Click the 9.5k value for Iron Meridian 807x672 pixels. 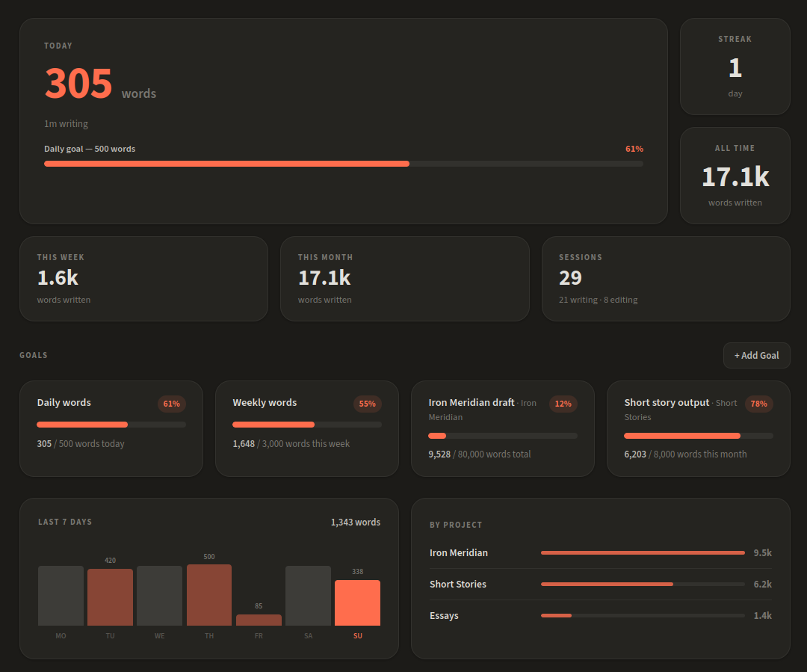pos(763,552)
